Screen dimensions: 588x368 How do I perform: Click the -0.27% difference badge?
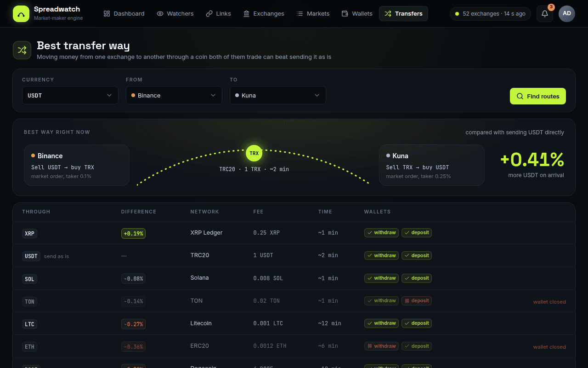coord(133,324)
